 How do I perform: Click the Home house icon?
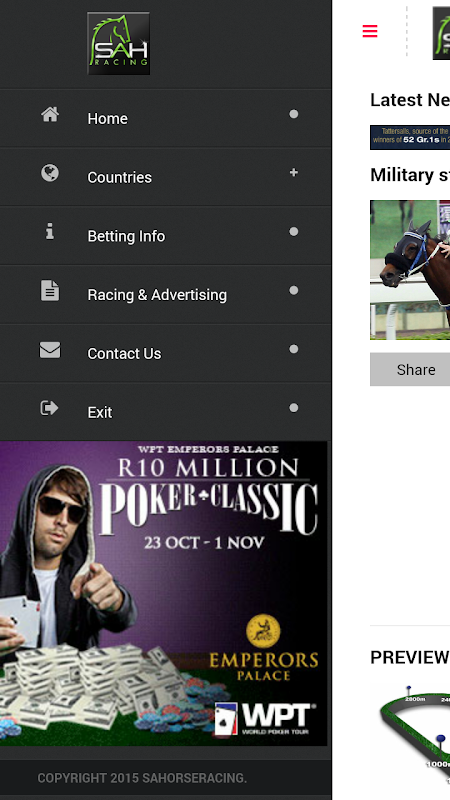49,114
